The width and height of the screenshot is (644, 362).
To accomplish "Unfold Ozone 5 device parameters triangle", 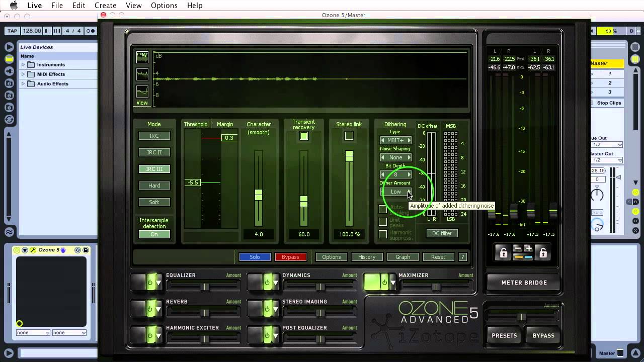I will [25, 250].
